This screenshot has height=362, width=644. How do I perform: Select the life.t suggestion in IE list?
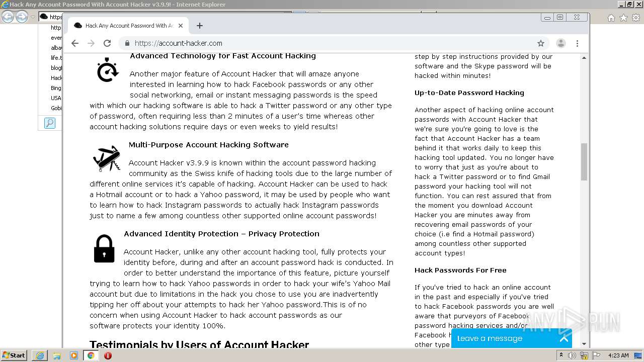tap(56, 58)
